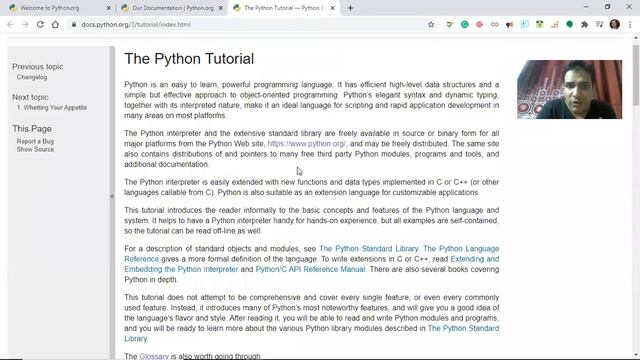Switch to Welcome to Python.org tab
Screen dimensions: 640x360
(57, 8)
